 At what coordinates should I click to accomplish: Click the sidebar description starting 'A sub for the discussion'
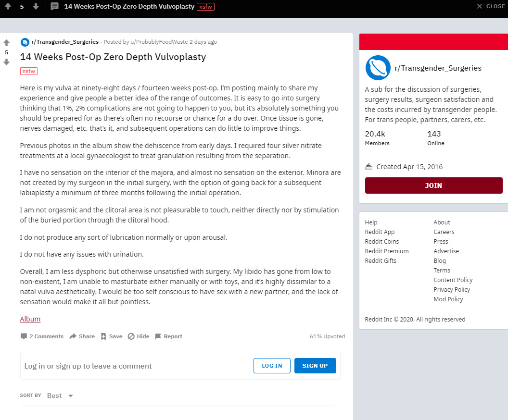pyautogui.click(x=431, y=104)
